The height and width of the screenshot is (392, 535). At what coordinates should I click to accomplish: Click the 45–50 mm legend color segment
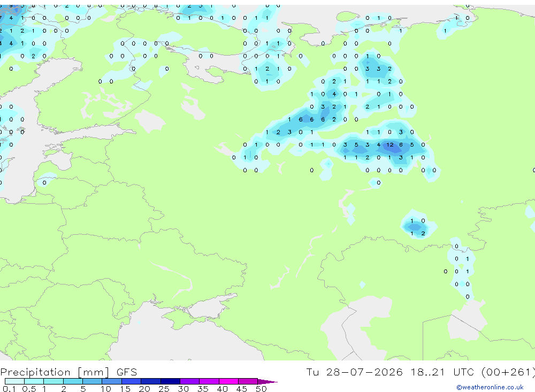[x=248, y=381]
